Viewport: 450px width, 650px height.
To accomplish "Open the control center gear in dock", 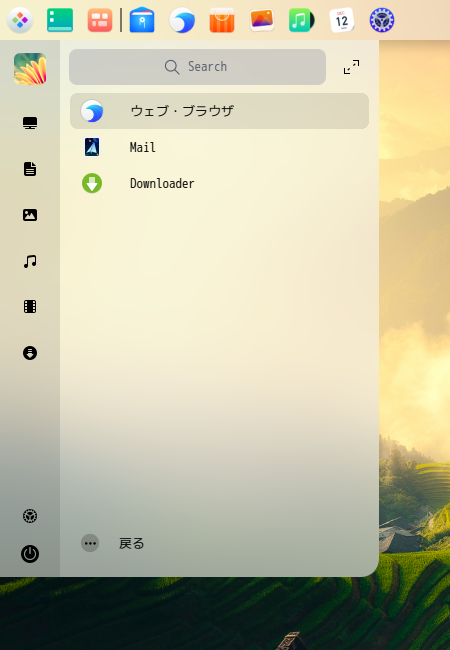I will pos(382,20).
